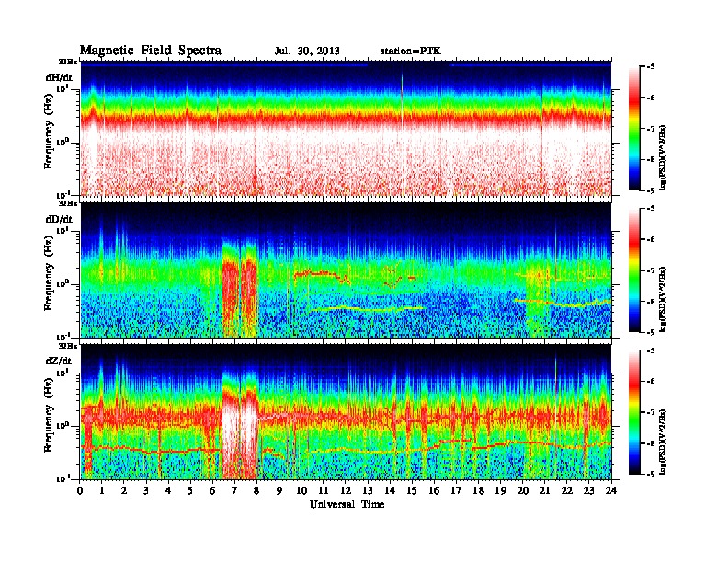Click hour '3' on the Universal Time axis
Screen dimensions: 728x563
point(146,490)
